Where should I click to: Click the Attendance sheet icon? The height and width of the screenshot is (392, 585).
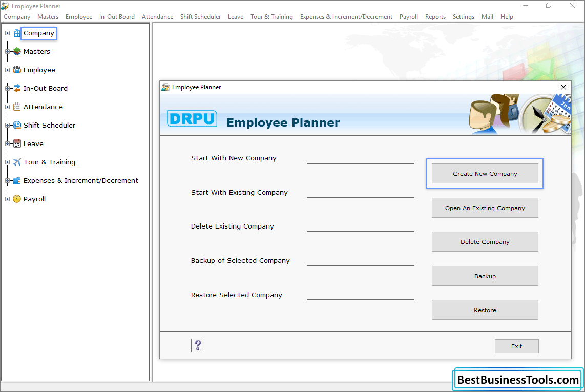coord(17,107)
